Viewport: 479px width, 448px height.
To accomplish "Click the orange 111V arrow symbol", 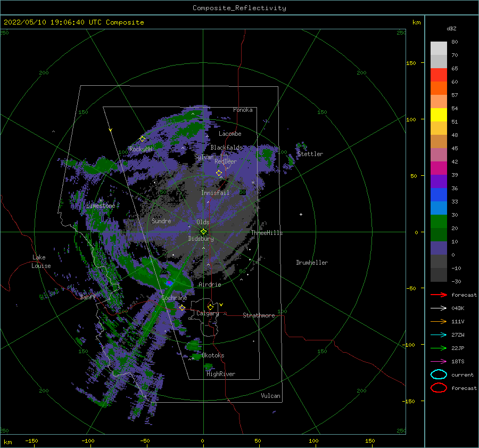I will [x=439, y=321].
